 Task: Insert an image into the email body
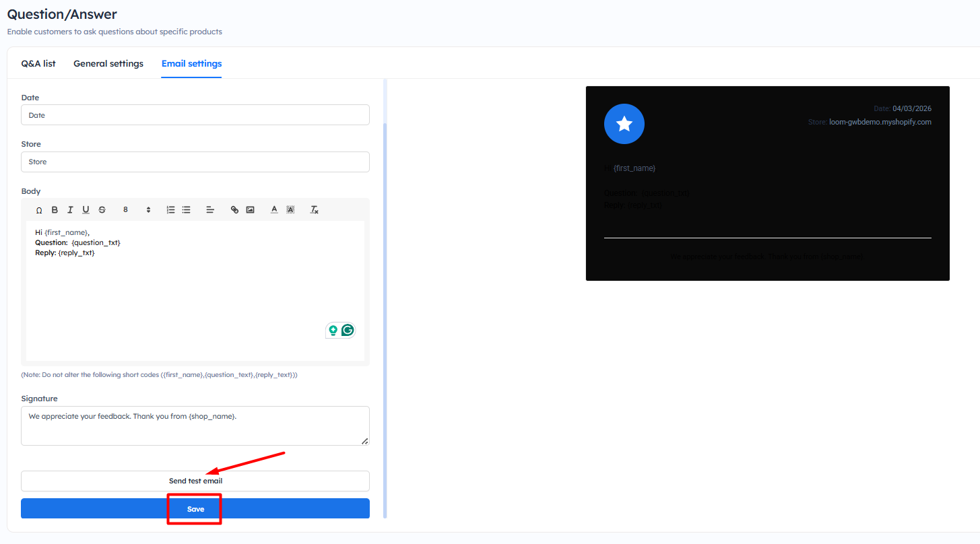[250, 210]
